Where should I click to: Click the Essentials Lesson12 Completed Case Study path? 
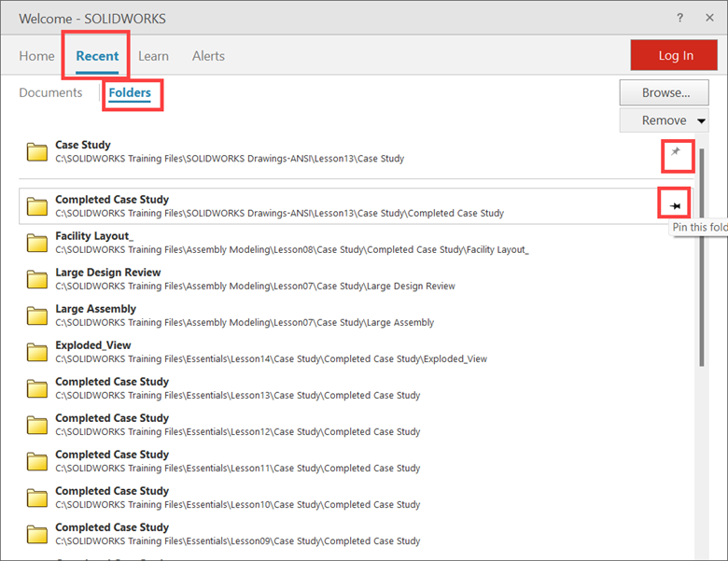tap(238, 432)
